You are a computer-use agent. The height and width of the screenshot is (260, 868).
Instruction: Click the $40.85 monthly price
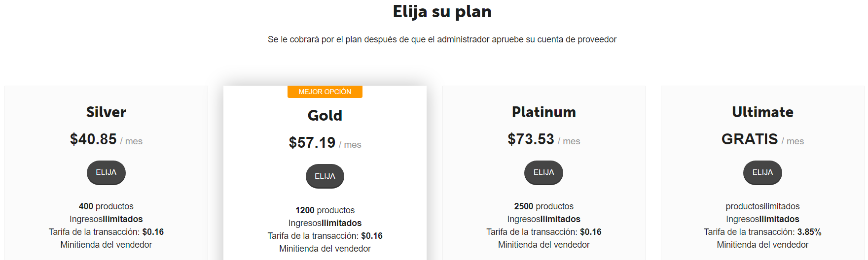pos(94,139)
